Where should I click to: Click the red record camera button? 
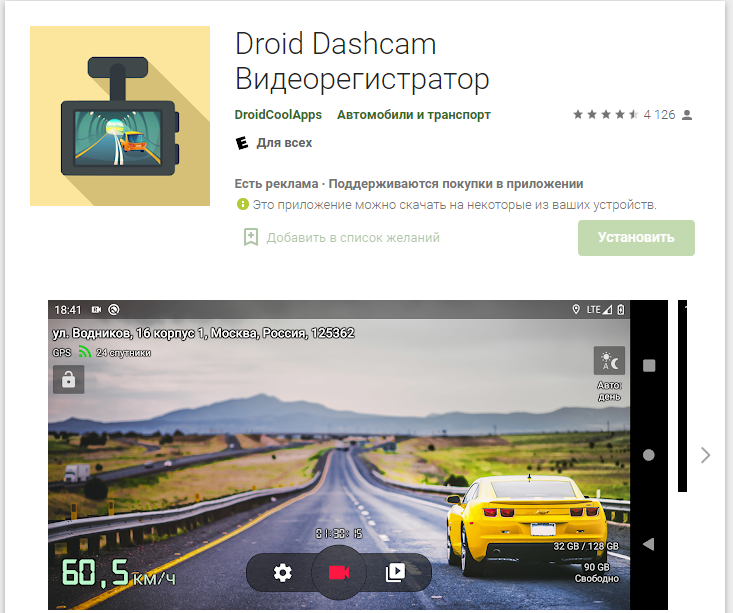(x=339, y=572)
